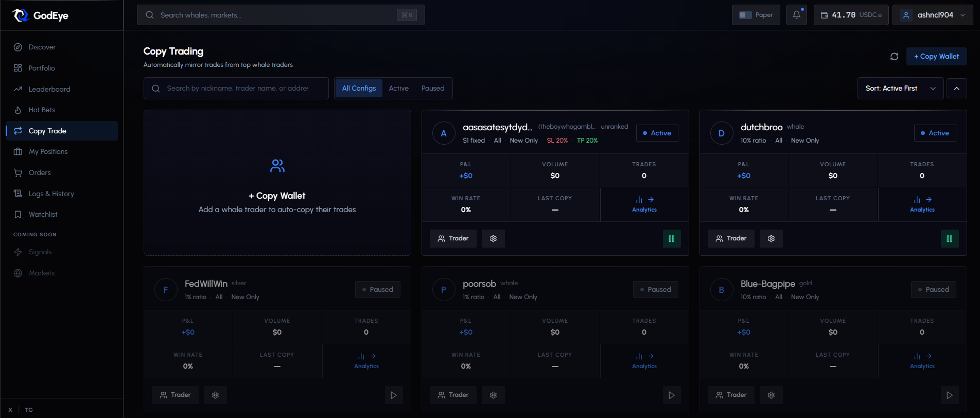Click the wallet balance 41.70 USDC.e
The image size is (980, 418).
tap(851, 15)
